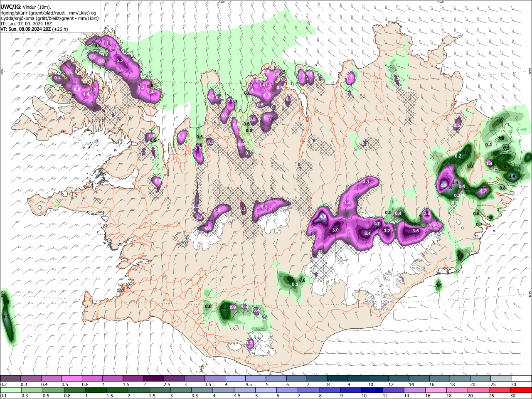Click the 'IT: Lau. 07. 09. 2024 18Z' line

[x=26, y=24]
